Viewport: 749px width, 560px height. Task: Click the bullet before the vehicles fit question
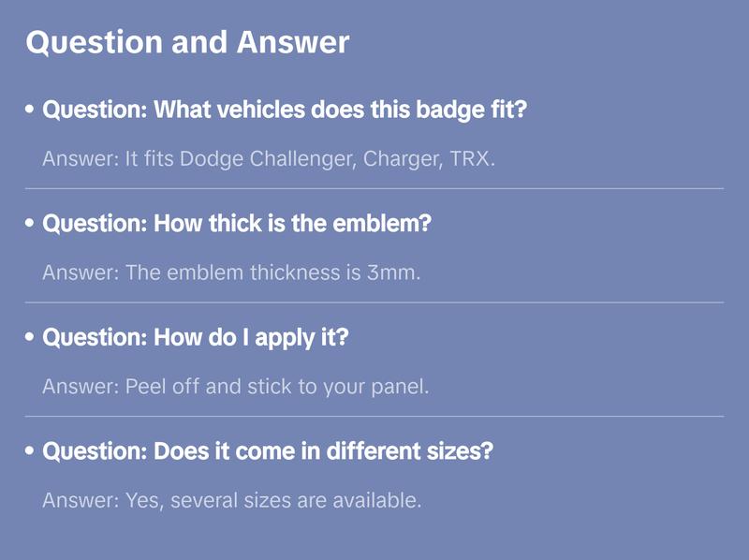tap(31, 110)
